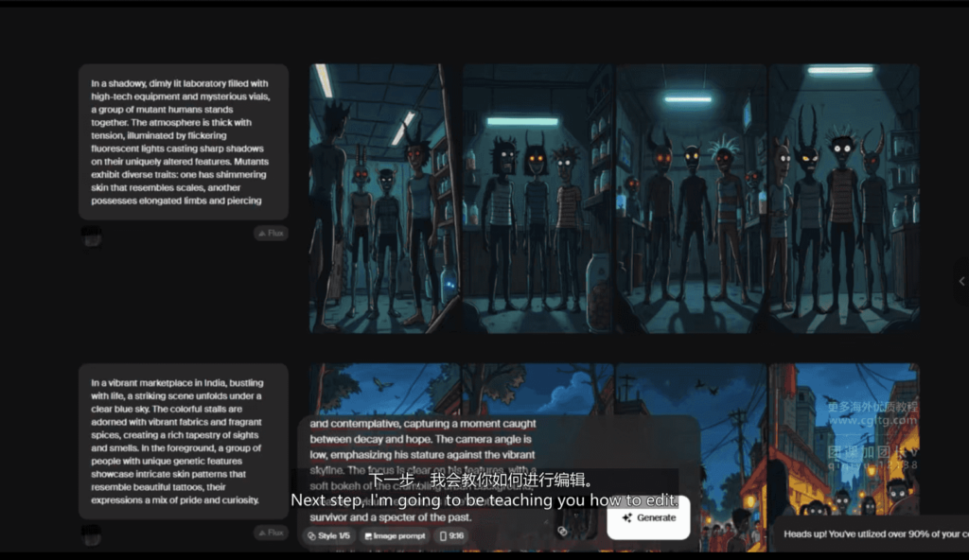Open the user avatar under the marketplace prompt

pyautogui.click(x=92, y=535)
